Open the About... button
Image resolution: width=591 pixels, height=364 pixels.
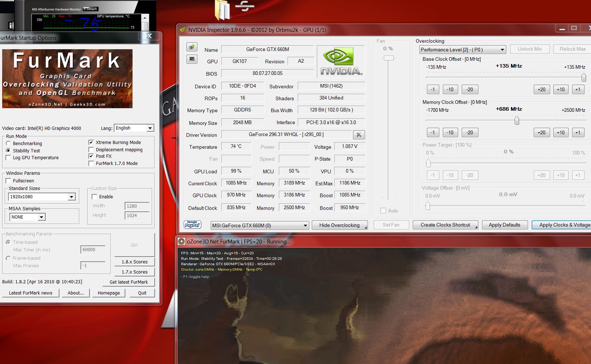point(76,293)
